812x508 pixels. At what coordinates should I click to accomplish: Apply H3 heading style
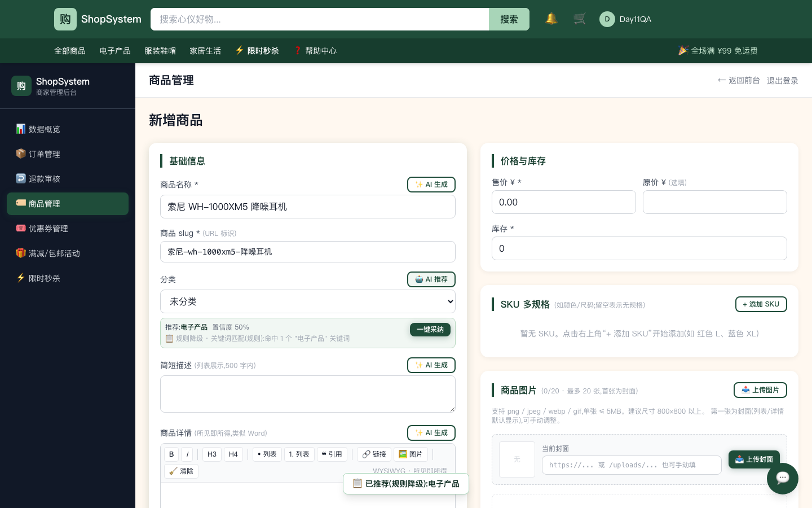click(x=212, y=454)
